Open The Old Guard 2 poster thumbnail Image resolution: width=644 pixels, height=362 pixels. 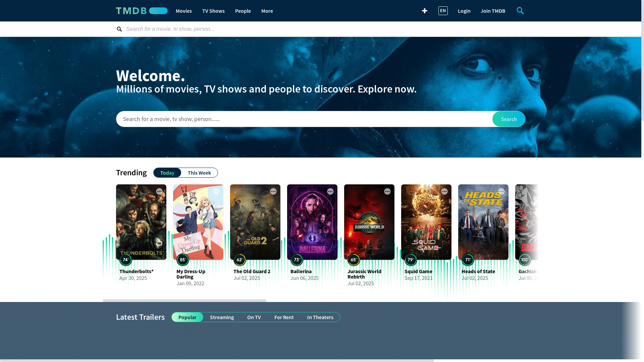[255, 222]
